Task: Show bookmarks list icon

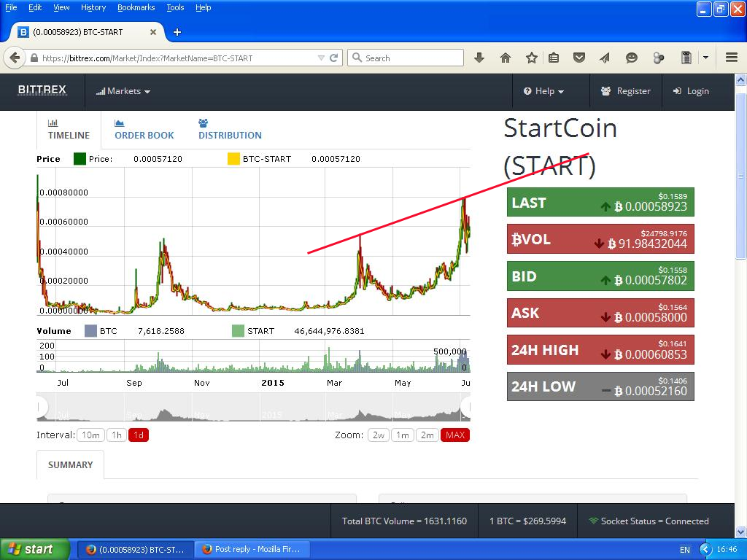Action: pos(554,58)
